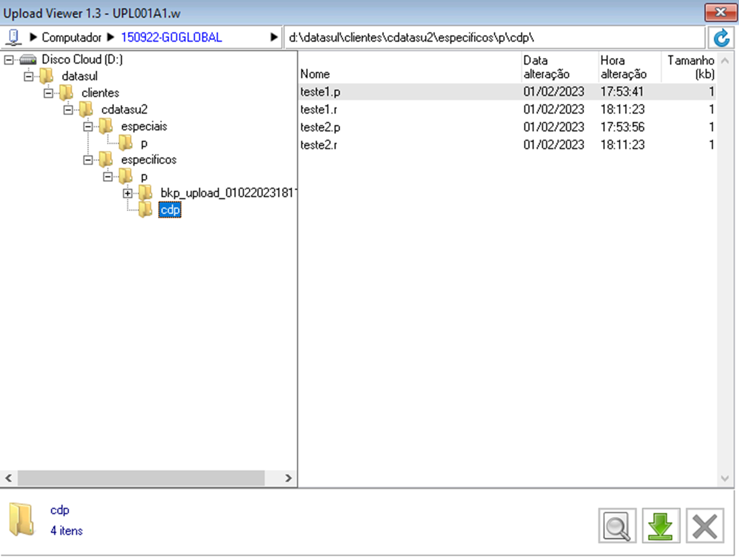The width and height of the screenshot is (739, 560).
Task: Click the gray X cancel button
Action: tap(705, 526)
